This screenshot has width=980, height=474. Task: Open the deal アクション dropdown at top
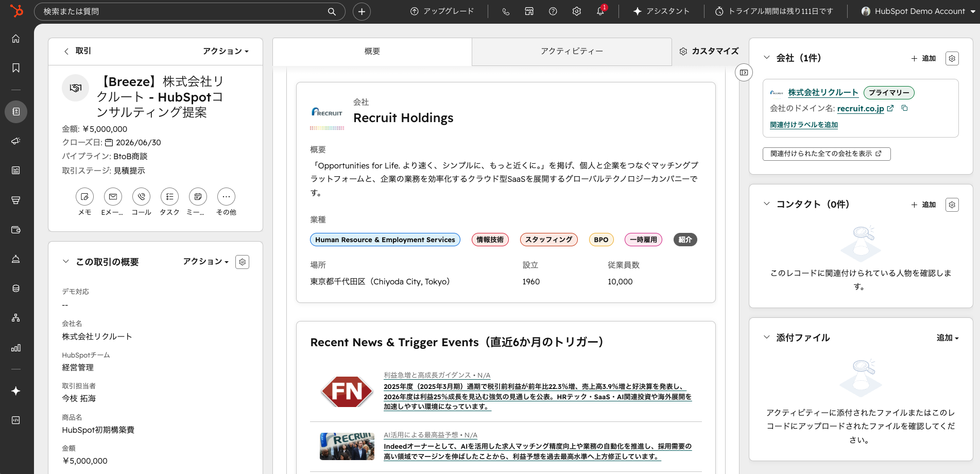click(x=226, y=51)
